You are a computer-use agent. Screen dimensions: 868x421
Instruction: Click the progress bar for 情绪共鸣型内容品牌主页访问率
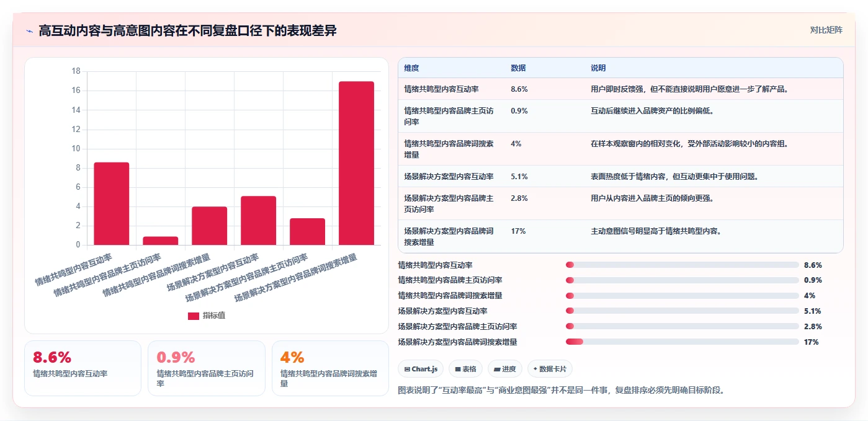click(682, 280)
